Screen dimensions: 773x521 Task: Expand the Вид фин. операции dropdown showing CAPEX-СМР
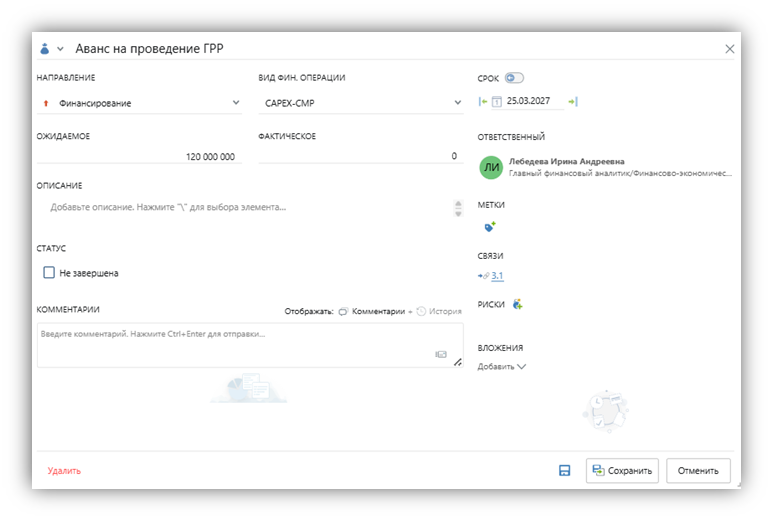coord(361,103)
